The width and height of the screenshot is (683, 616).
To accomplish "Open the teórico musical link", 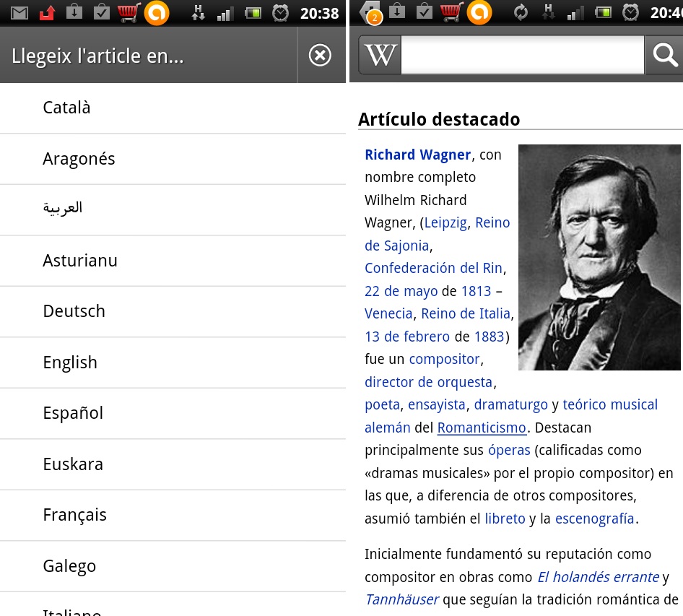I will [610, 404].
